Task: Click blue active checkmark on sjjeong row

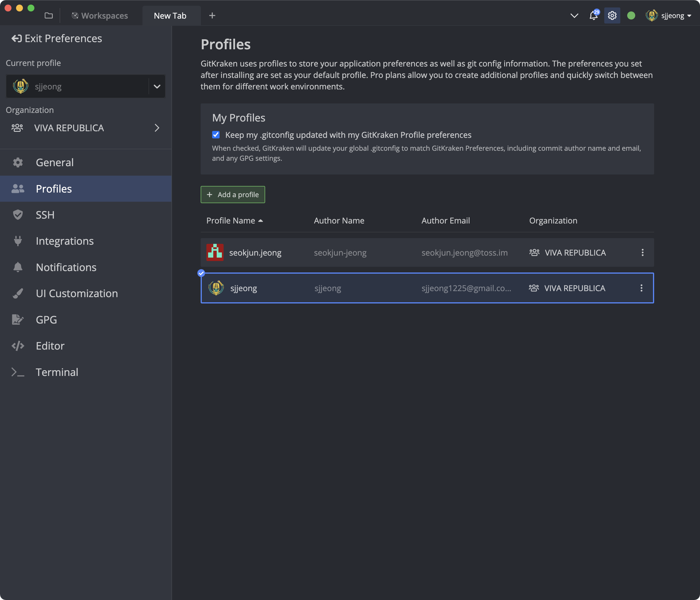Action: (x=201, y=273)
